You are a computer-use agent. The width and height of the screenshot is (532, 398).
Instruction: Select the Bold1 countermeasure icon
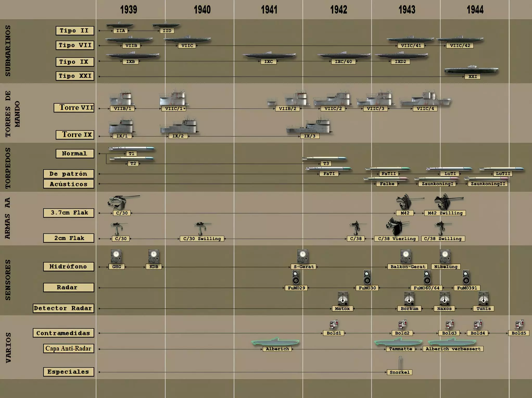(333, 325)
